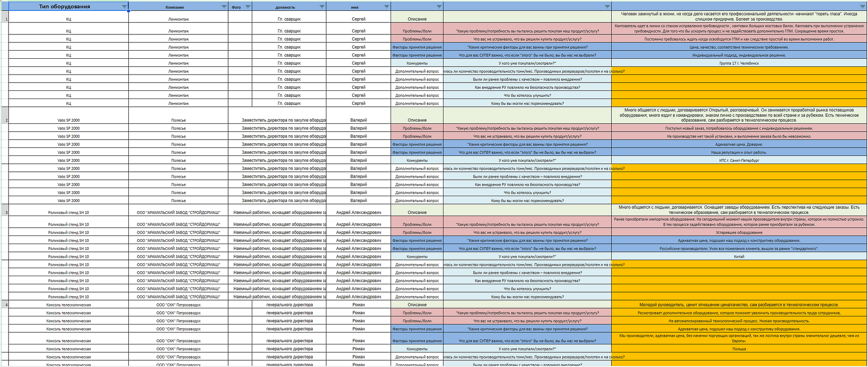This screenshot has height=367, width=868.
Task: Select cell "ИТС г. Санкт-Петербург"
Action: tap(739, 160)
